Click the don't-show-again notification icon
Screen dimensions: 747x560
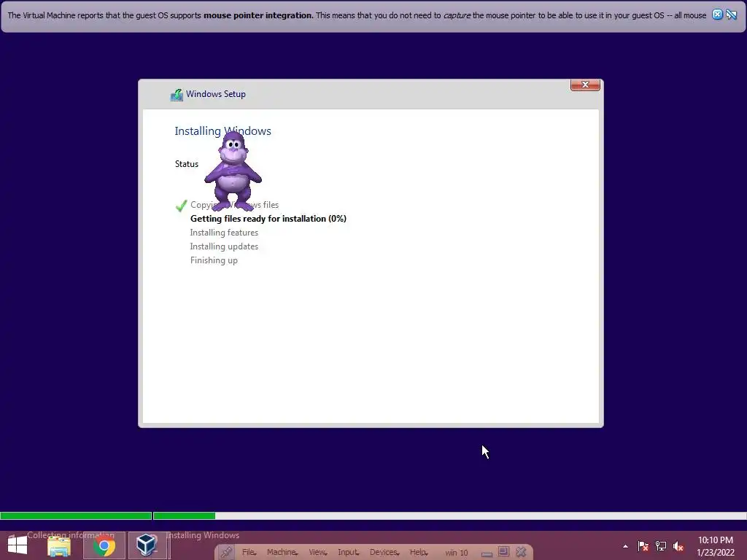pyautogui.click(x=731, y=15)
